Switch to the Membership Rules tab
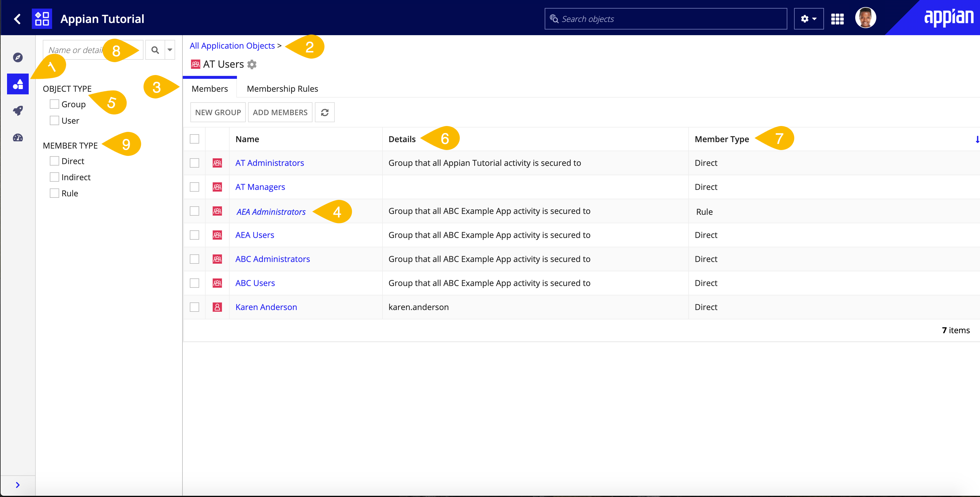 282,88
